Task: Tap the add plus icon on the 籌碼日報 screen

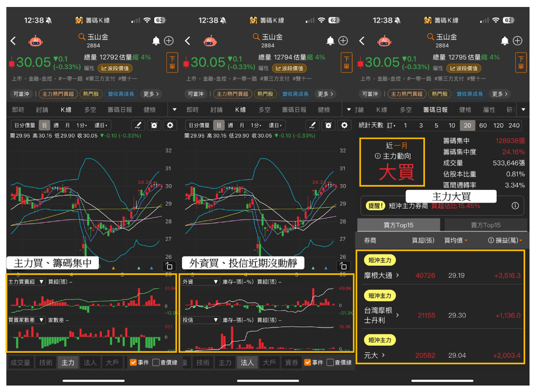Action: [518, 41]
